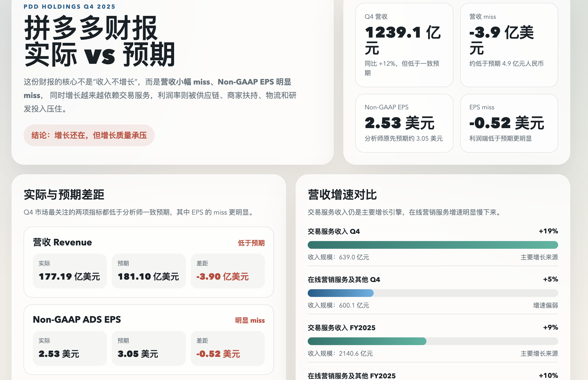The image size is (588, 380).
Task: Click the PDD HOLDINGS Q4 2025 header text
Action: tap(69, 7)
